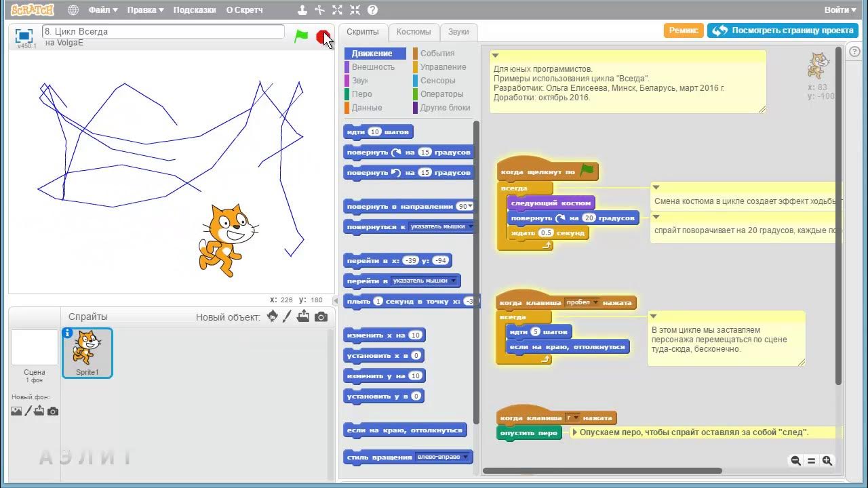The image size is (868, 488).
Task: Take new sprite from camera
Action: point(321,317)
